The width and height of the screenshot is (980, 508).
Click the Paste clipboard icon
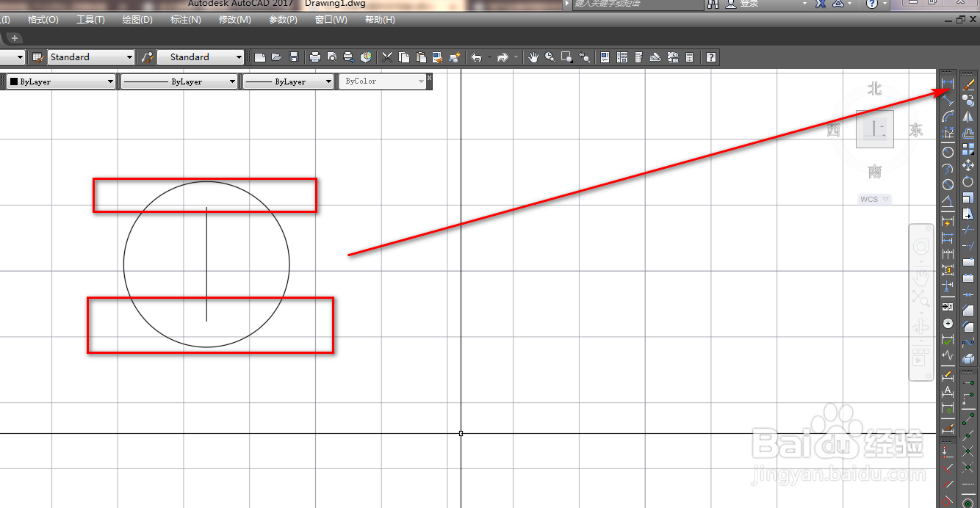(x=421, y=57)
